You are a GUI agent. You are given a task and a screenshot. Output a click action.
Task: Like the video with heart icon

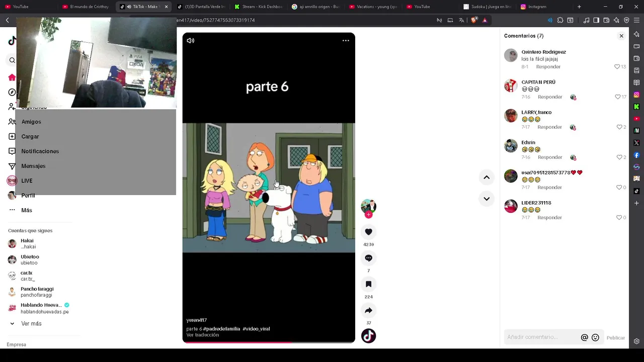368,232
